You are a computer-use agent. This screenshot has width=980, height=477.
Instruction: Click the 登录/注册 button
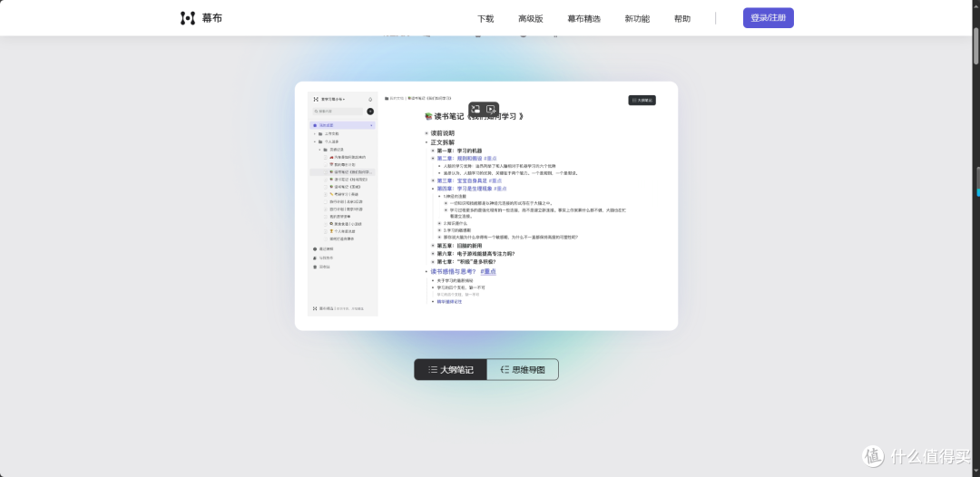(769, 18)
